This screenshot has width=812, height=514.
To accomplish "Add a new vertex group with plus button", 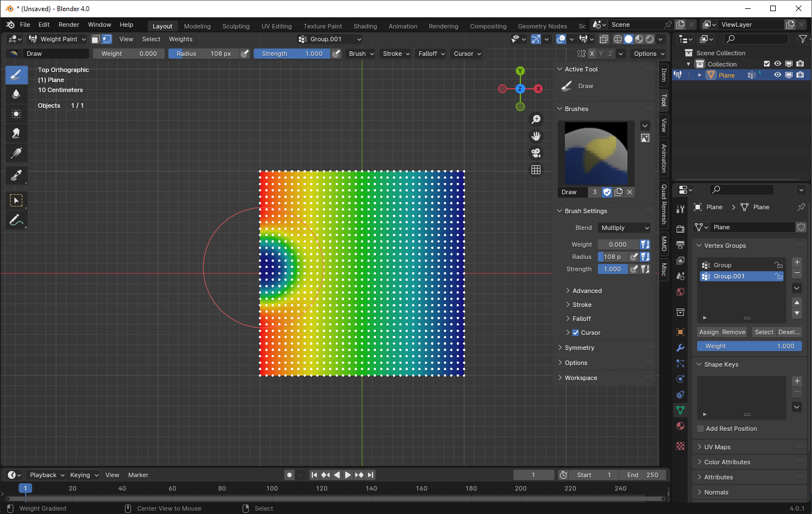I will pos(797,262).
